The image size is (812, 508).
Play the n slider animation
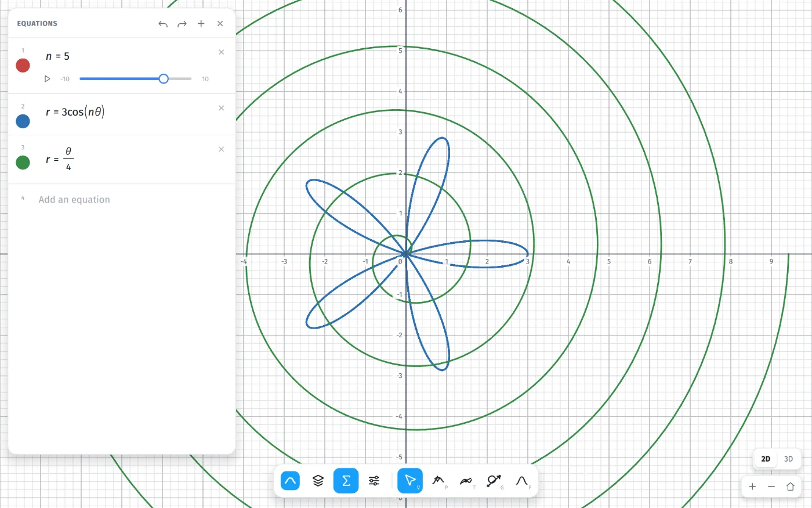tap(48, 79)
